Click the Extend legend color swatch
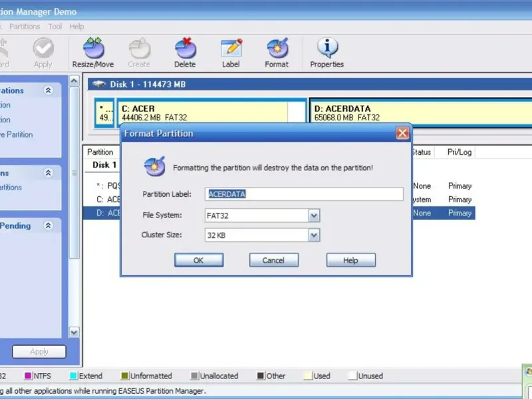This screenshot has height=399, width=532. click(x=73, y=376)
